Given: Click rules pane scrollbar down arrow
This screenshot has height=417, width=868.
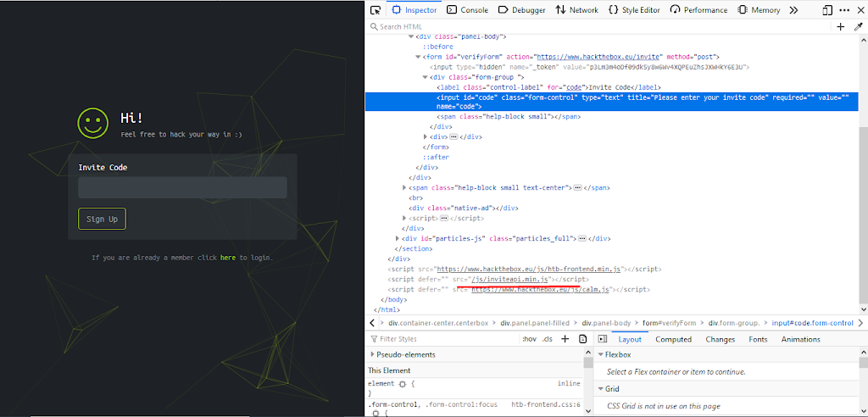Looking at the screenshot, I should (x=588, y=413).
